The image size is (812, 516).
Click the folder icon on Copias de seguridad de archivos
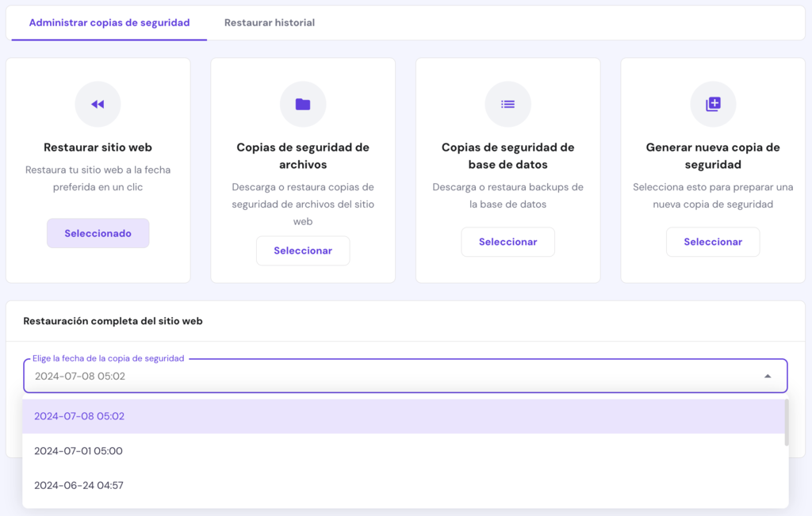point(303,104)
